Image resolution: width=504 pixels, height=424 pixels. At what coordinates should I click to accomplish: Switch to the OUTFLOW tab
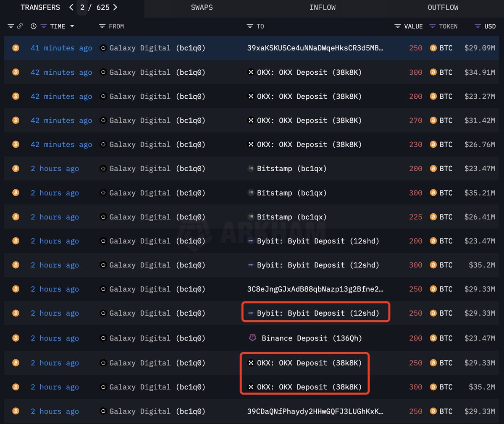pyautogui.click(x=443, y=8)
